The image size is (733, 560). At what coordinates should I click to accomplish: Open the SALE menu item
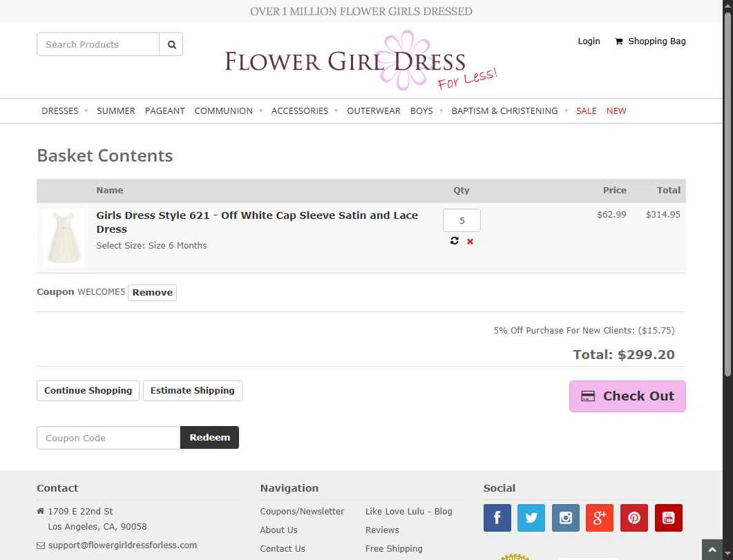(587, 111)
